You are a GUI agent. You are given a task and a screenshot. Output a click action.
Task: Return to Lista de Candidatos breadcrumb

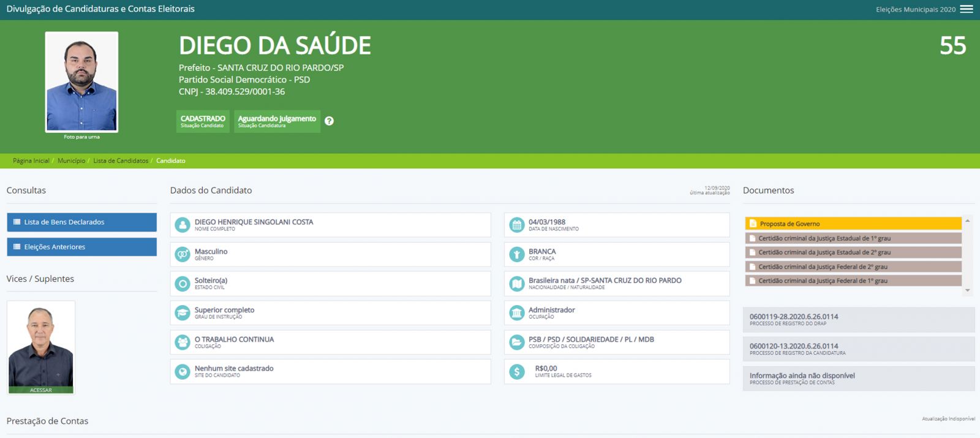[121, 160]
